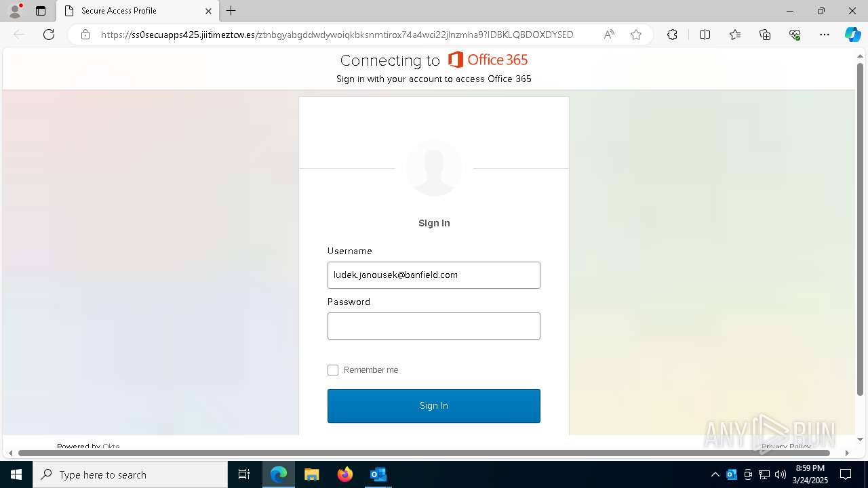Screen dimensions: 868x488
Task: Add page to favorites star icon
Action: [x=636, y=35]
